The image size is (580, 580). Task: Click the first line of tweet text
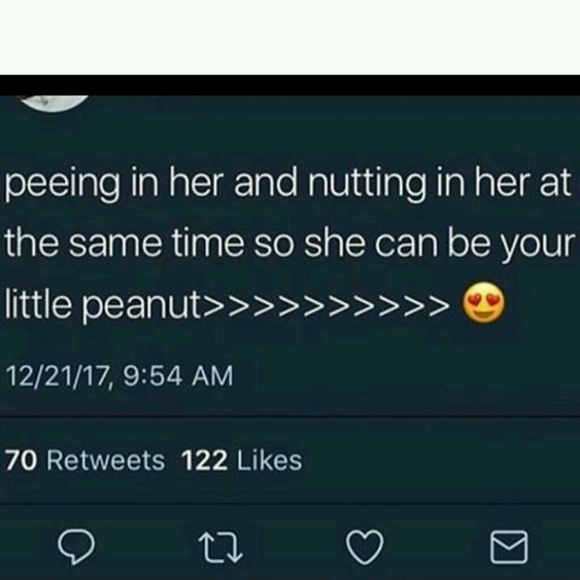tap(287, 184)
